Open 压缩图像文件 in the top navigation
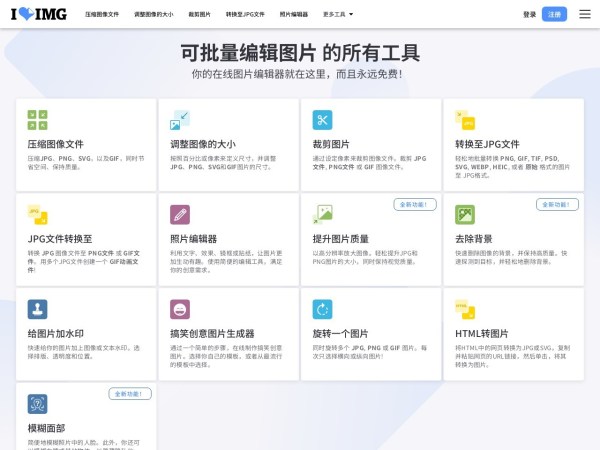This screenshot has width=600, height=450. coord(102,15)
